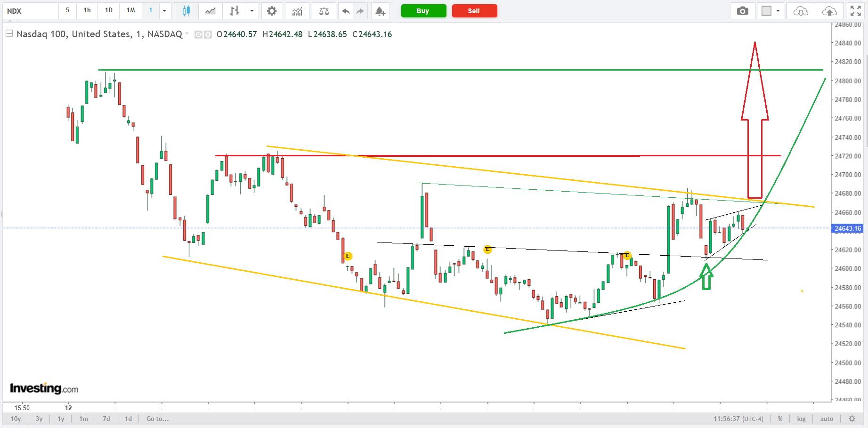Collapse the Nasdaq 100 legend box

coord(9,34)
